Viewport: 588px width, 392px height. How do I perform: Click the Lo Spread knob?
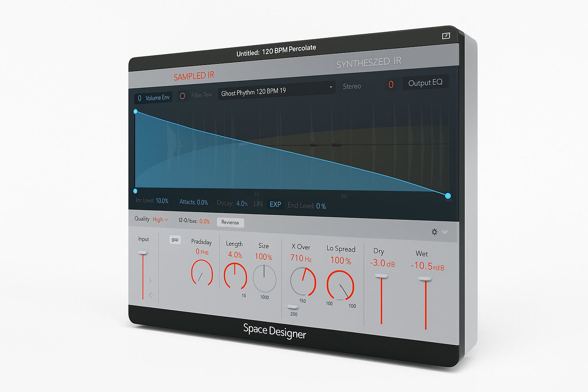pyautogui.click(x=340, y=285)
